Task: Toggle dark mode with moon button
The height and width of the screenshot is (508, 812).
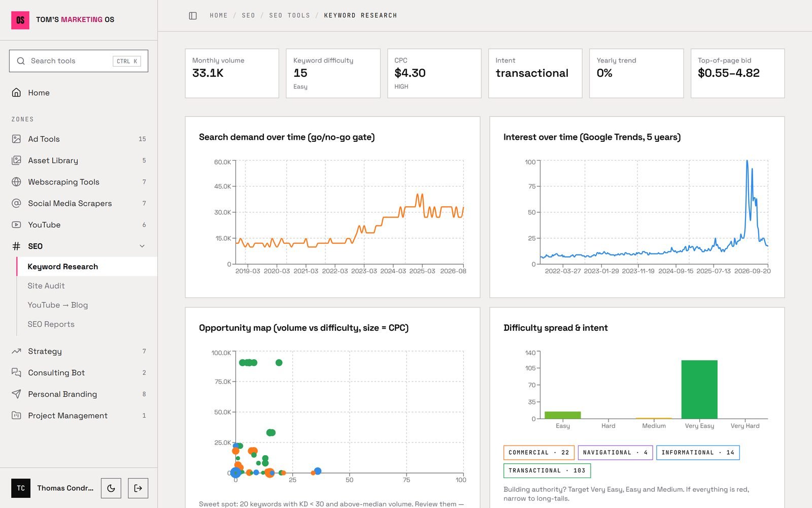Action: (x=111, y=488)
